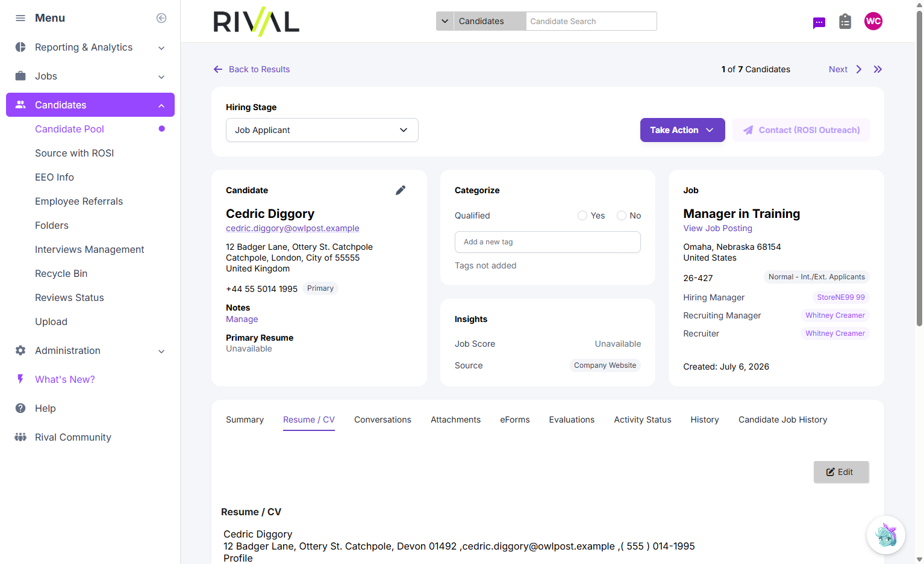924x564 pixels.
Task: Click the Edit resume button
Action: click(x=841, y=472)
